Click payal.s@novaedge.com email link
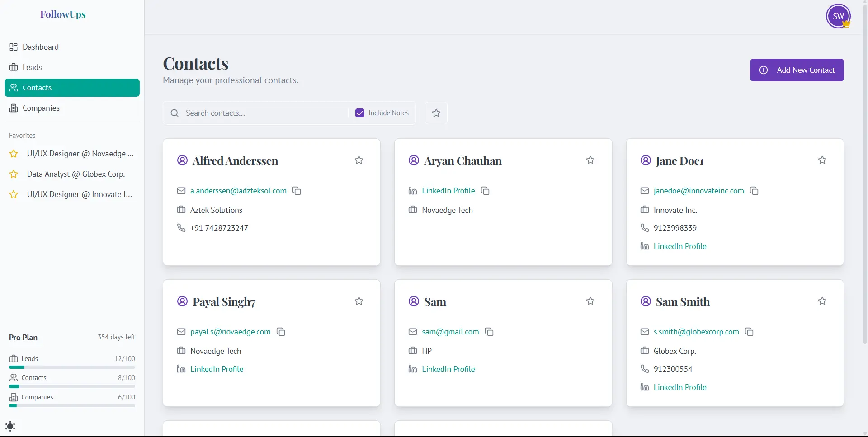868x437 pixels. tap(230, 332)
